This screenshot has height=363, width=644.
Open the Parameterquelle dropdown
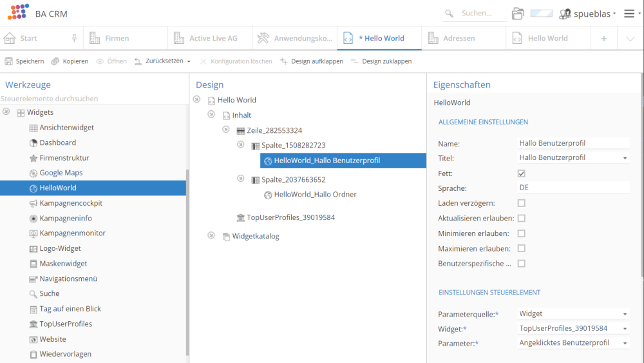click(x=573, y=313)
